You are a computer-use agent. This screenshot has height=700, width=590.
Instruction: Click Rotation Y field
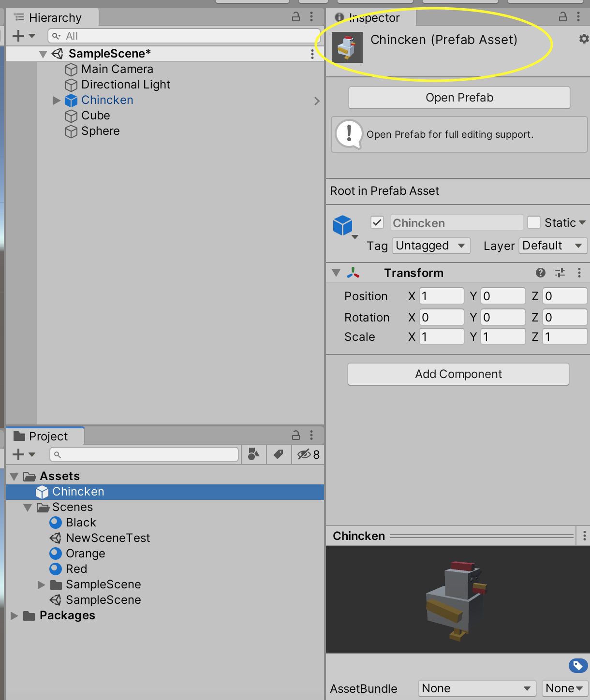click(x=503, y=317)
